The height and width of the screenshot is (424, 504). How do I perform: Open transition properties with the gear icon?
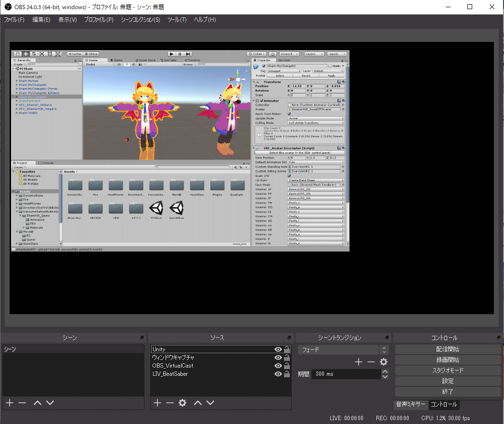click(x=384, y=362)
